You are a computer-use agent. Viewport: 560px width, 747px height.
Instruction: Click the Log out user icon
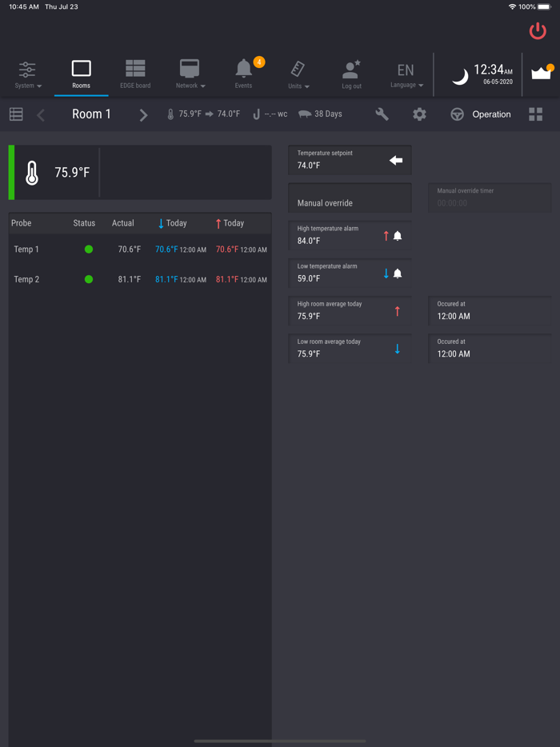coord(351,75)
